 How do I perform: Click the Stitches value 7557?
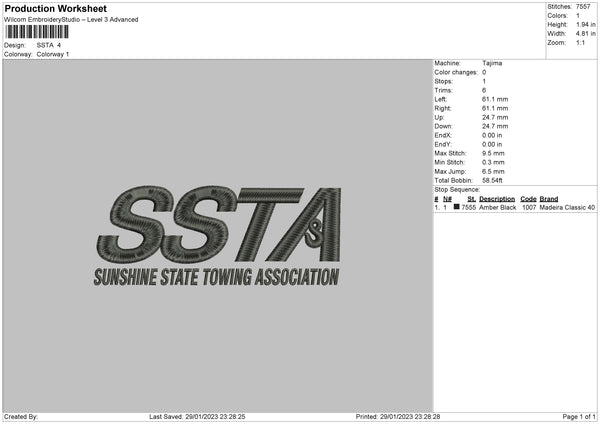pyautogui.click(x=583, y=7)
